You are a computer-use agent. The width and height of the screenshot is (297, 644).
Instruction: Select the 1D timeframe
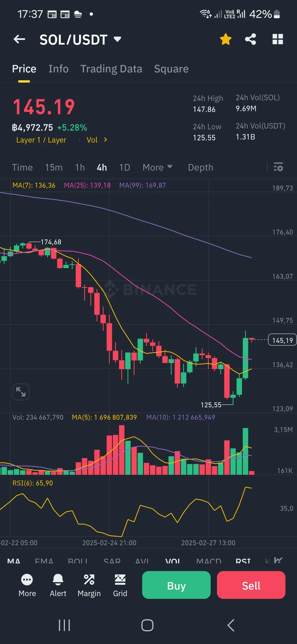[124, 167]
